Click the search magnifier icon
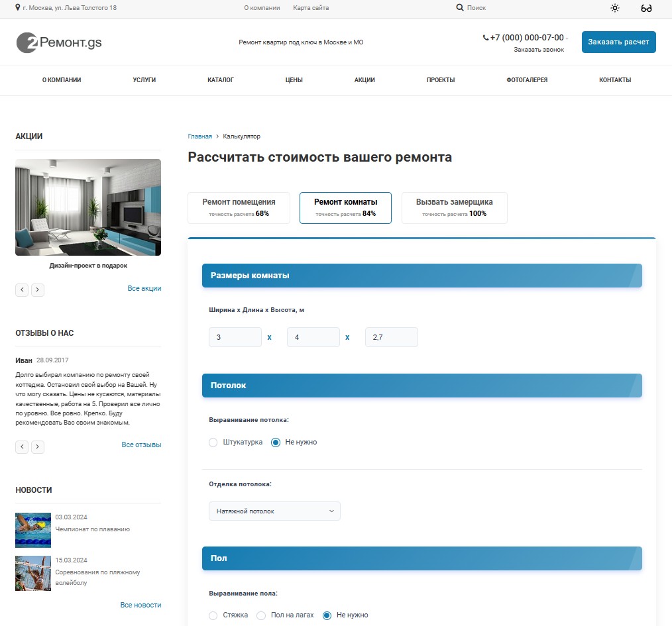This screenshot has width=672, height=626. coord(459,8)
